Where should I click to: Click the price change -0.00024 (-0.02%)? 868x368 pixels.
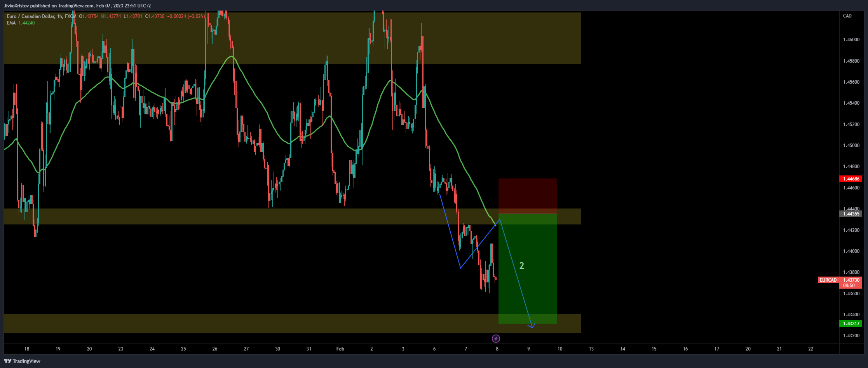[186, 16]
